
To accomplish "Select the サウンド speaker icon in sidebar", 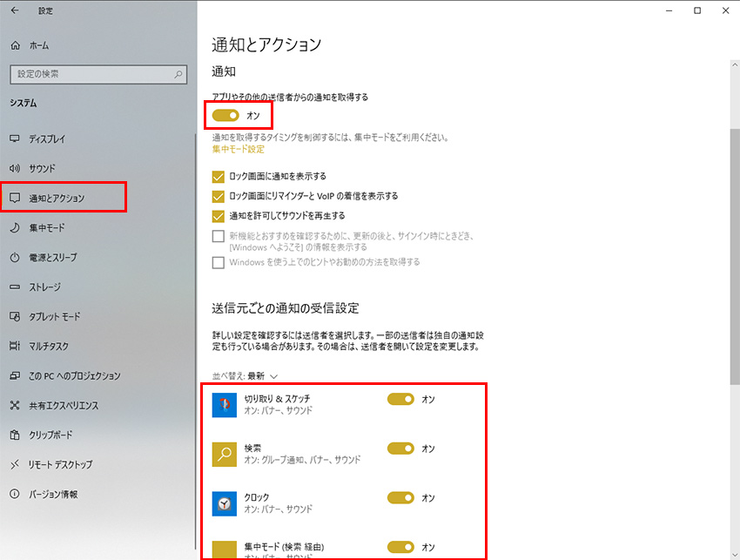I will click(x=14, y=168).
